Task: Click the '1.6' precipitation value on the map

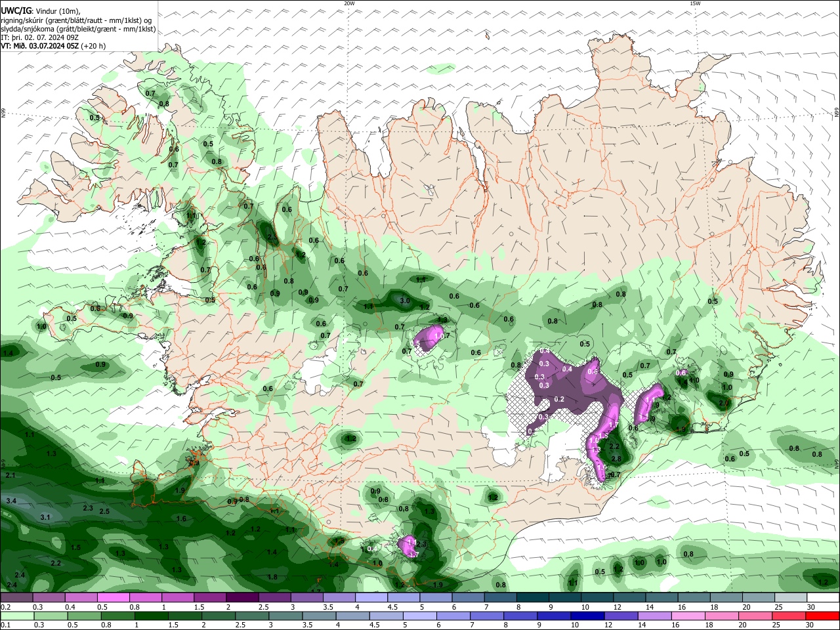Action: (x=182, y=518)
